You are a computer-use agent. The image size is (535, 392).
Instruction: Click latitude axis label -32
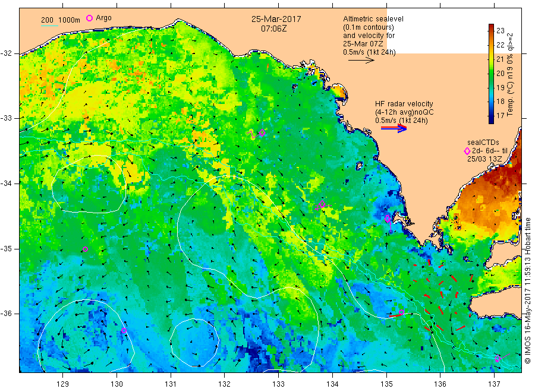click(6, 53)
